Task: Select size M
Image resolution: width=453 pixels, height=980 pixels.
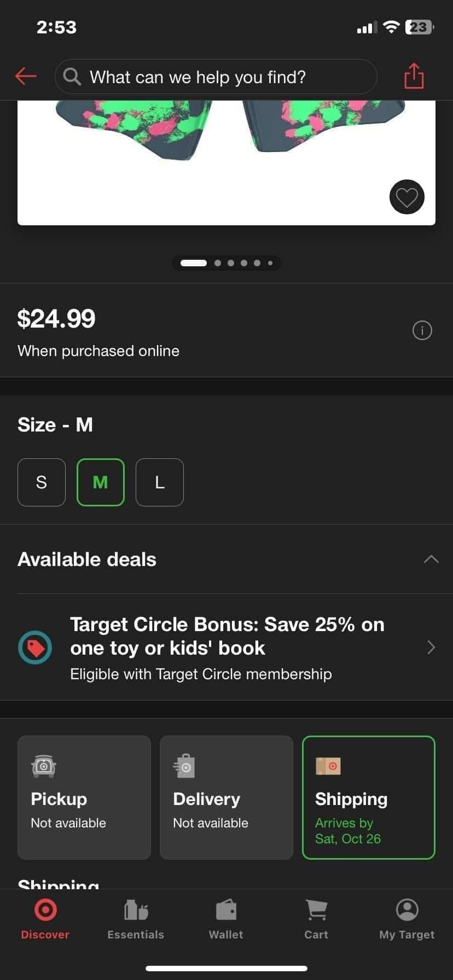Action: click(x=101, y=482)
